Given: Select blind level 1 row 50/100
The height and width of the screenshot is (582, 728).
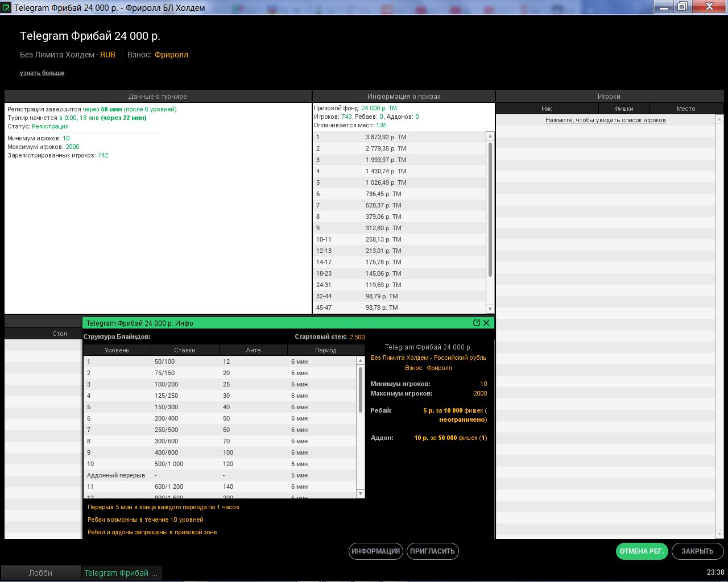Looking at the screenshot, I should pyautogui.click(x=220, y=361).
